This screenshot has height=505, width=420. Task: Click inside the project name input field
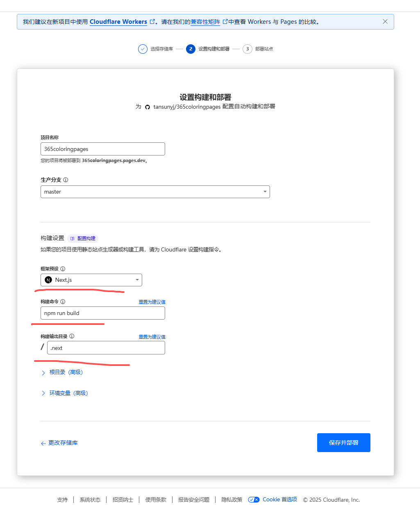(102, 149)
